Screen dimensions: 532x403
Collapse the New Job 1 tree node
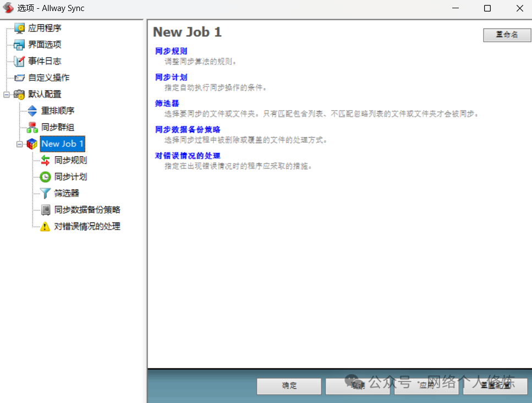click(x=20, y=144)
